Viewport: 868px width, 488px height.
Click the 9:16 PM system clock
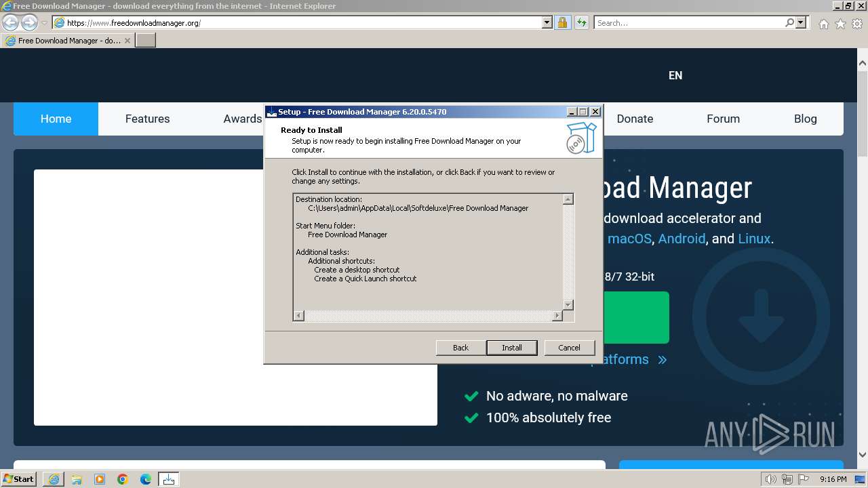tap(833, 479)
